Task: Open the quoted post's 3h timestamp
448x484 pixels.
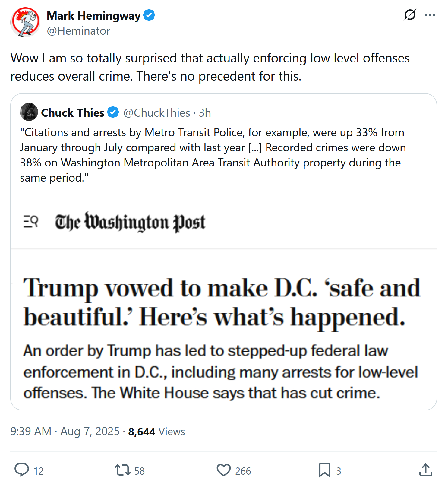Action: [205, 113]
